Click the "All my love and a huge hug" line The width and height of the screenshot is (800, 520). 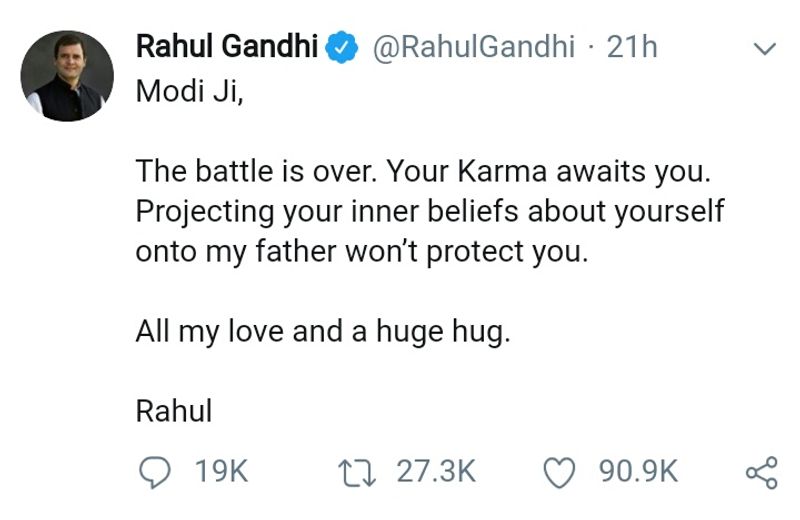point(322,332)
